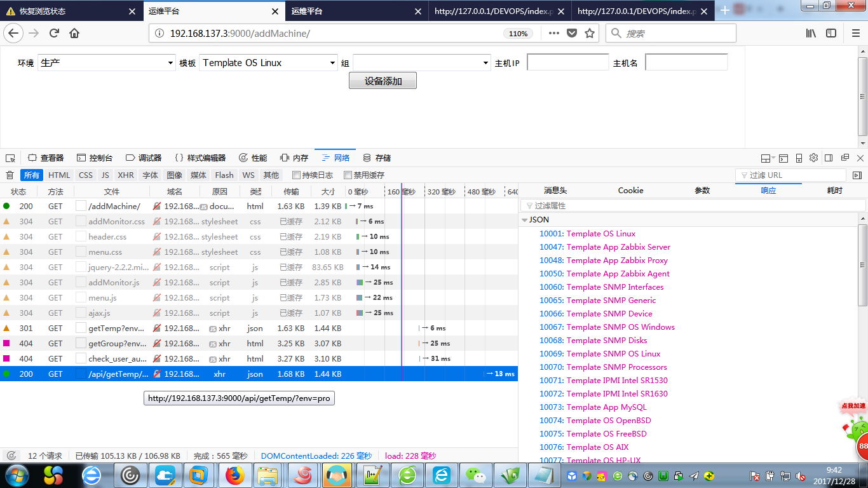Filter requests by 字体 fonts

click(x=150, y=175)
